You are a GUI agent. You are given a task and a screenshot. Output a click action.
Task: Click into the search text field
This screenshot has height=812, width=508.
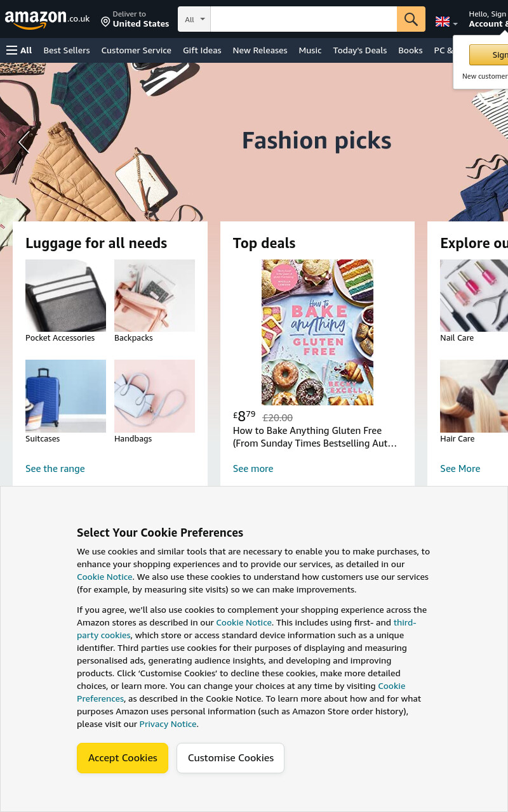(304, 19)
